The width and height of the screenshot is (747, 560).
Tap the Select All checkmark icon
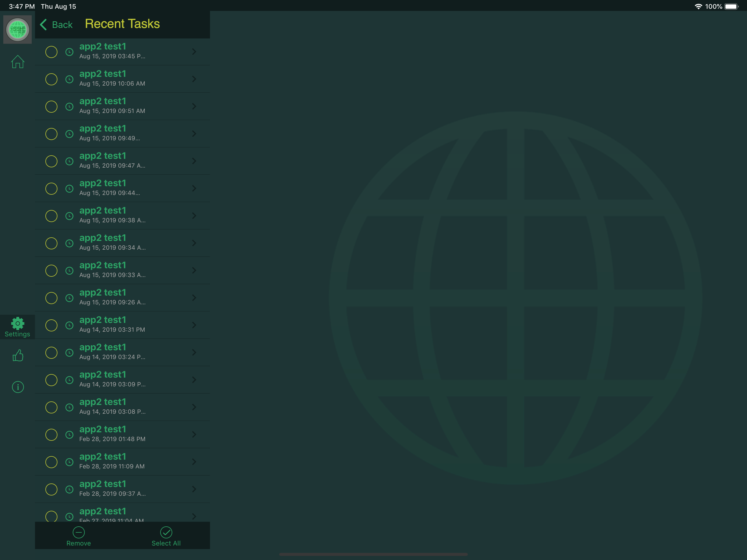166,533
